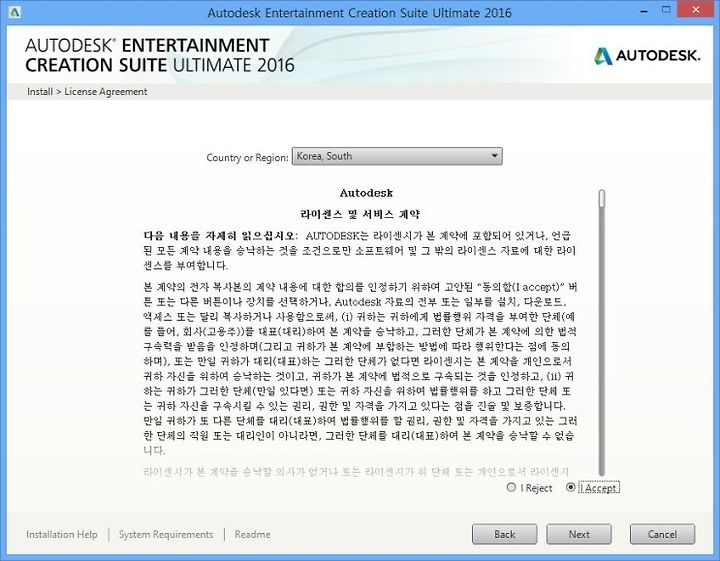The image size is (720, 561).
Task: Select the I Accept radio button
Action: (570, 487)
